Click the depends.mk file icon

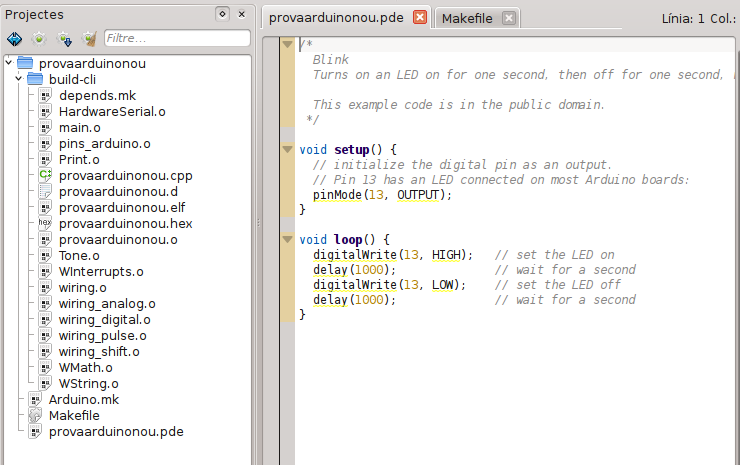(x=45, y=95)
